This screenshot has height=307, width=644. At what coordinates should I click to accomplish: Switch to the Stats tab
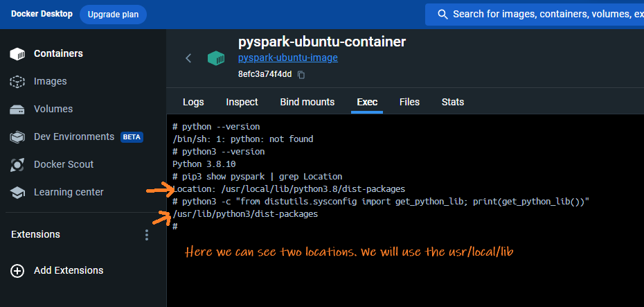tap(453, 102)
